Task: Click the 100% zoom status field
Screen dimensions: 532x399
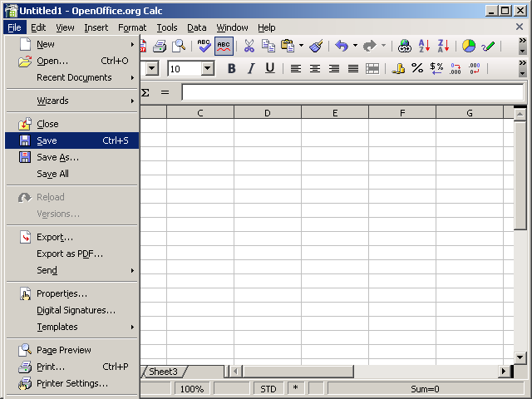Action: 192,389
